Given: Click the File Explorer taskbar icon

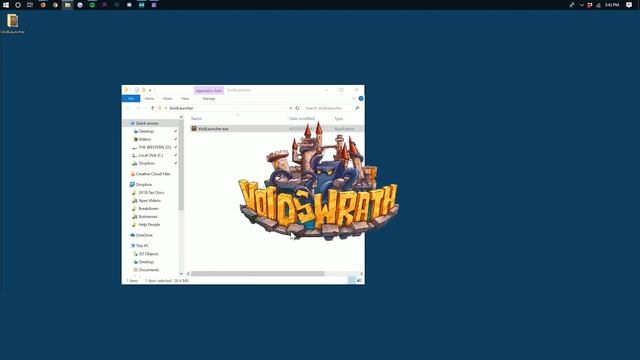Looking at the screenshot, I should point(67,5).
